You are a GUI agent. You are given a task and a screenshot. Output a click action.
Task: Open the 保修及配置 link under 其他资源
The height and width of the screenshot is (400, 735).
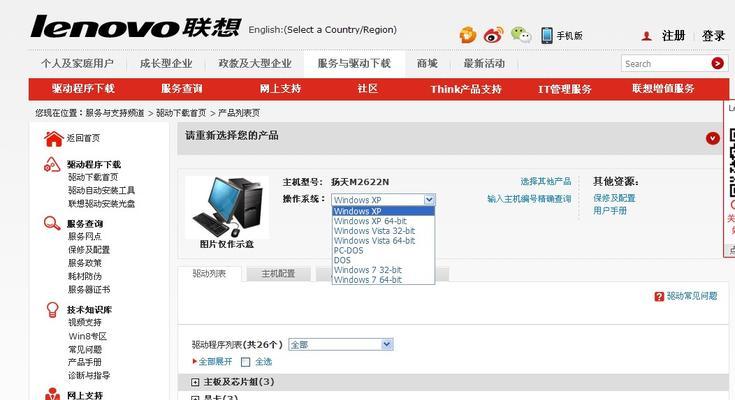click(x=614, y=198)
